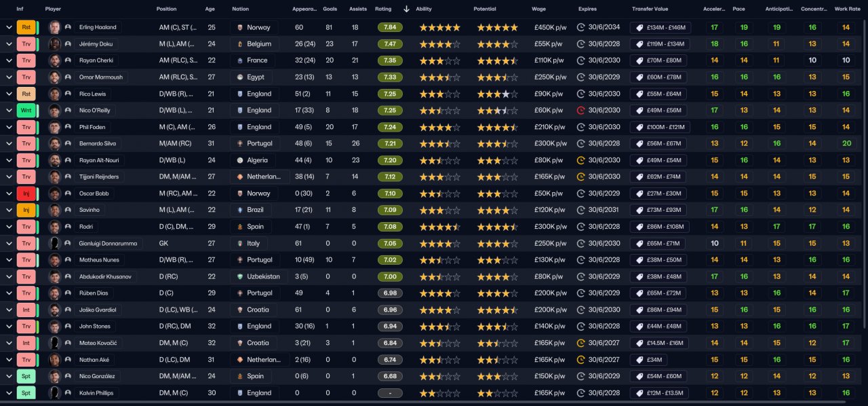868x406 pixels.
Task: Click the yellow contract clock icon for Nathan Aké
Action: pyautogui.click(x=580, y=359)
